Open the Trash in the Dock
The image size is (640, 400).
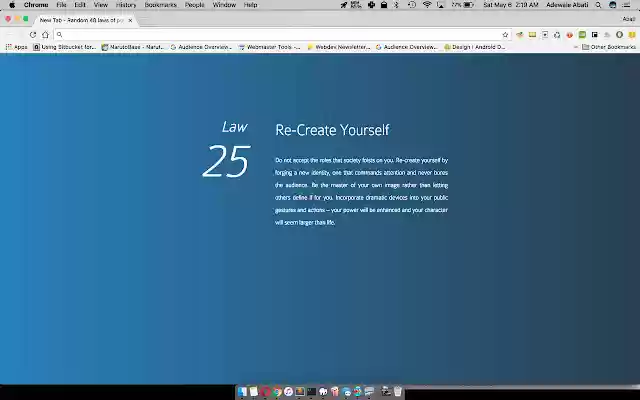click(398, 392)
